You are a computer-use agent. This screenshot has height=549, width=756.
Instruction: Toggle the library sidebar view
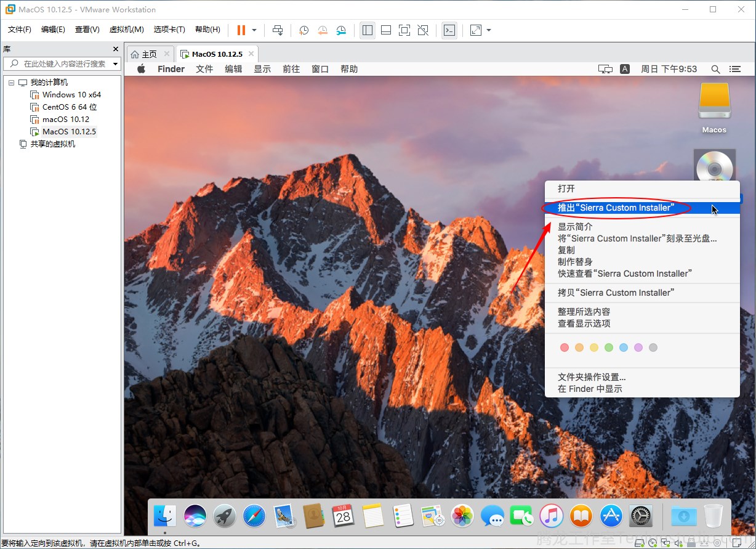click(x=368, y=30)
